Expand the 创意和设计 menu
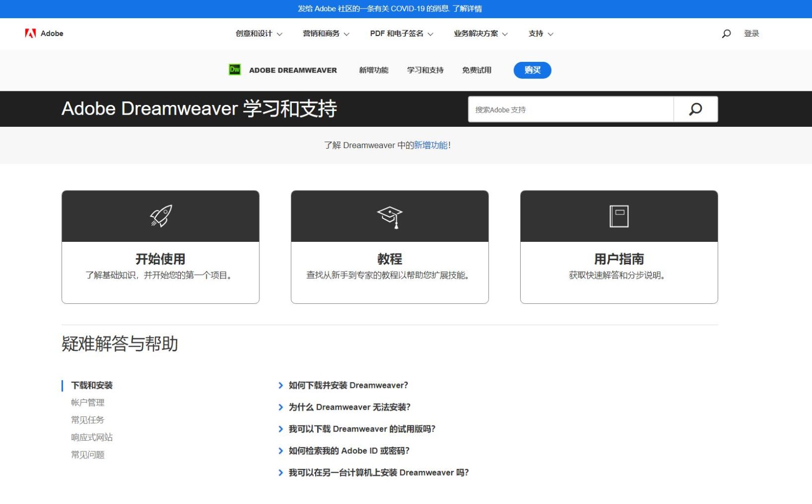 coord(259,33)
